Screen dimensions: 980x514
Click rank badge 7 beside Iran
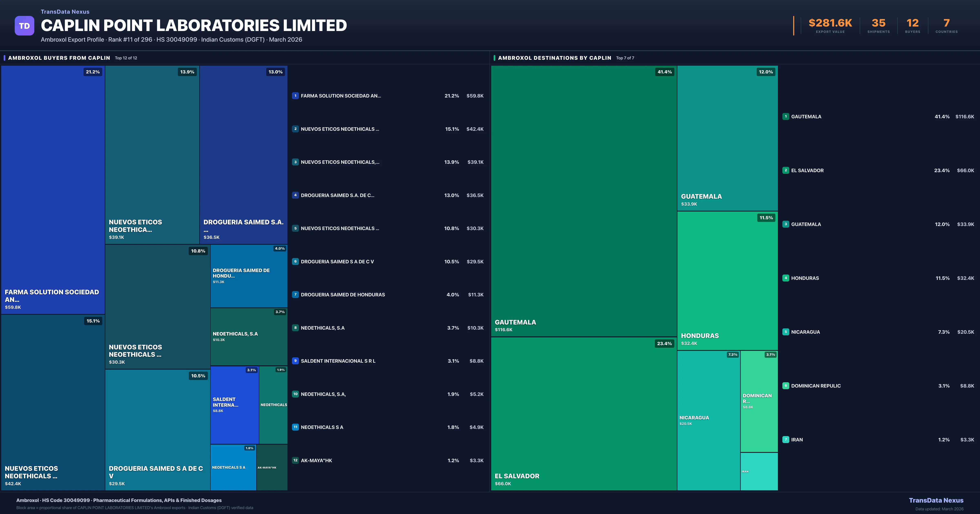(x=786, y=440)
